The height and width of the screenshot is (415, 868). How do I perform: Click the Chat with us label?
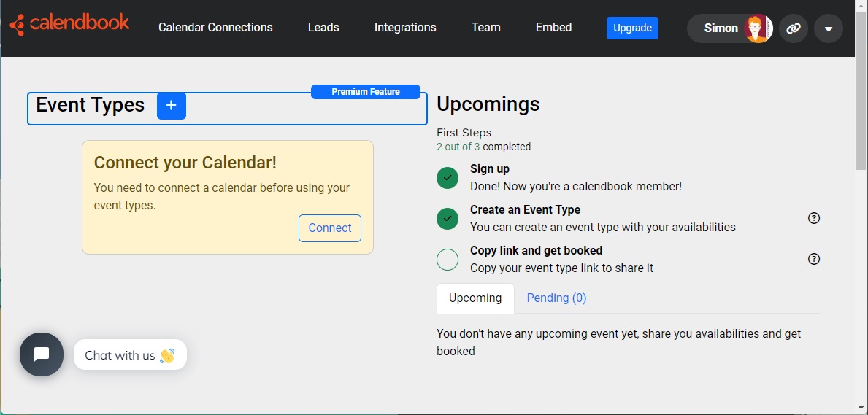(x=130, y=354)
